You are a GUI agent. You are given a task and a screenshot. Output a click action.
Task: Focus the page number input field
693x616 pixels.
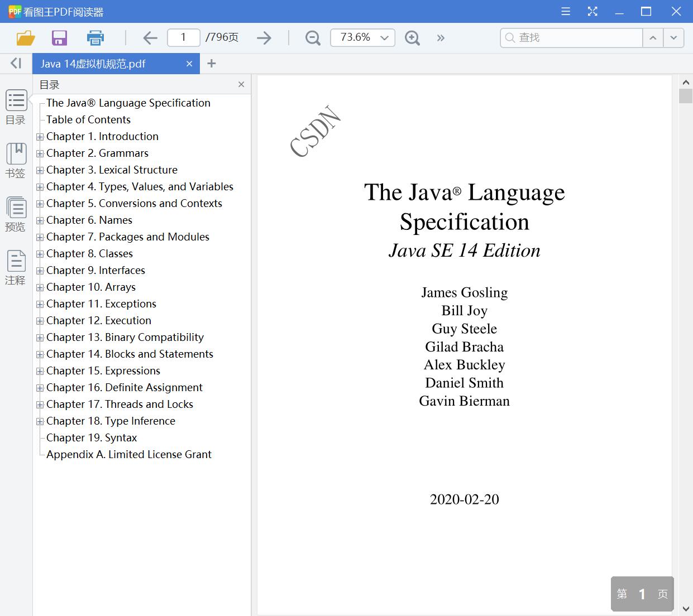coord(183,37)
